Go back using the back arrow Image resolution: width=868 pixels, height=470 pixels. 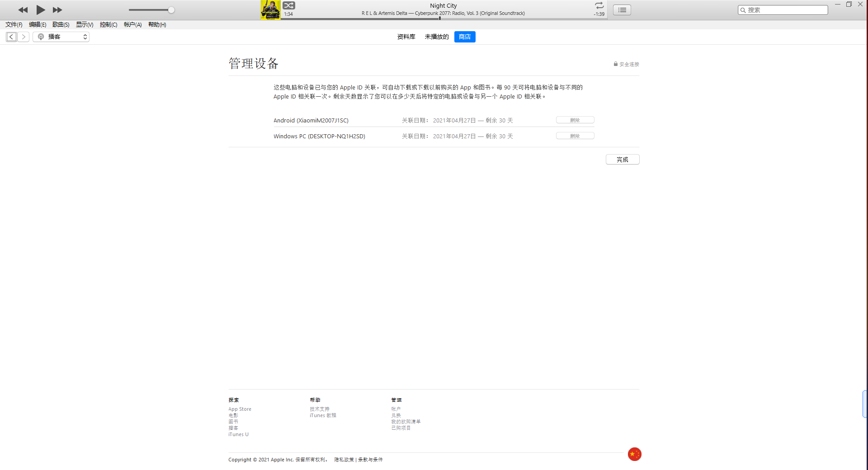coord(12,37)
